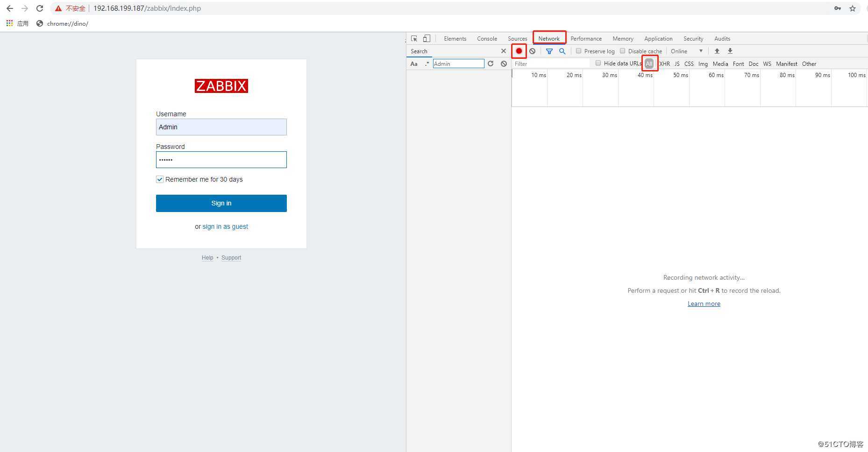Filter requests by CSS
This screenshot has height=452, width=868.
point(689,64)
